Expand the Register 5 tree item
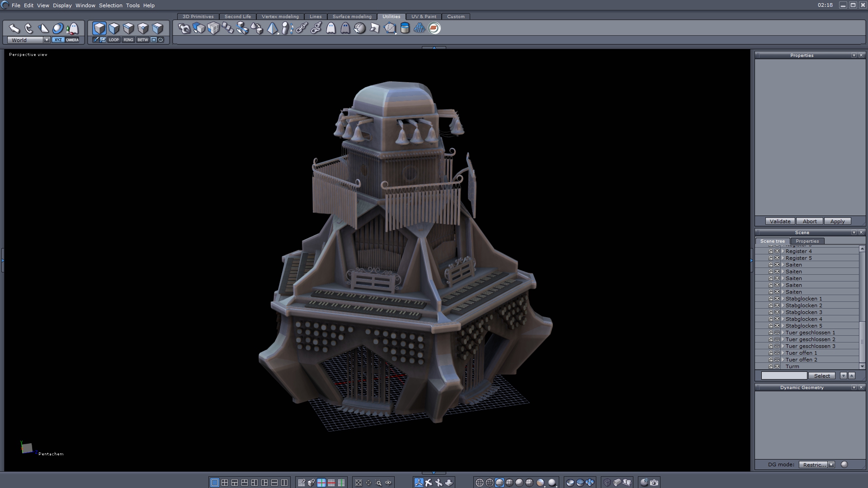Image resolution: width=868 pixels, height=488 pixels. (x=783, y=258)
